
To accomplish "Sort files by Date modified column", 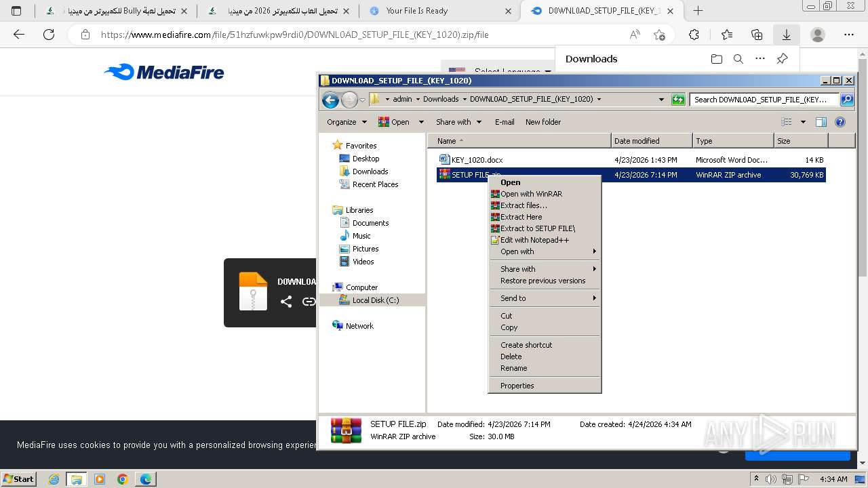I will 652,141.
